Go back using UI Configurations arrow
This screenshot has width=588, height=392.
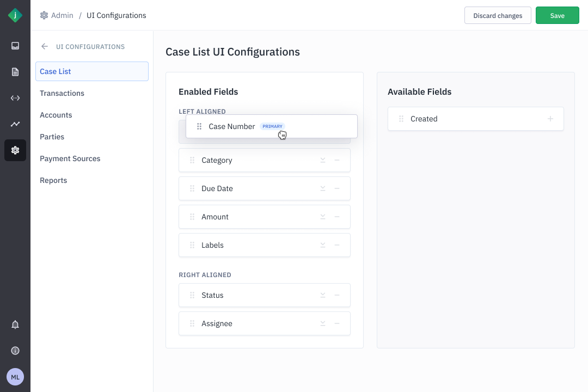pyautogui.click(x=45, y=47)
